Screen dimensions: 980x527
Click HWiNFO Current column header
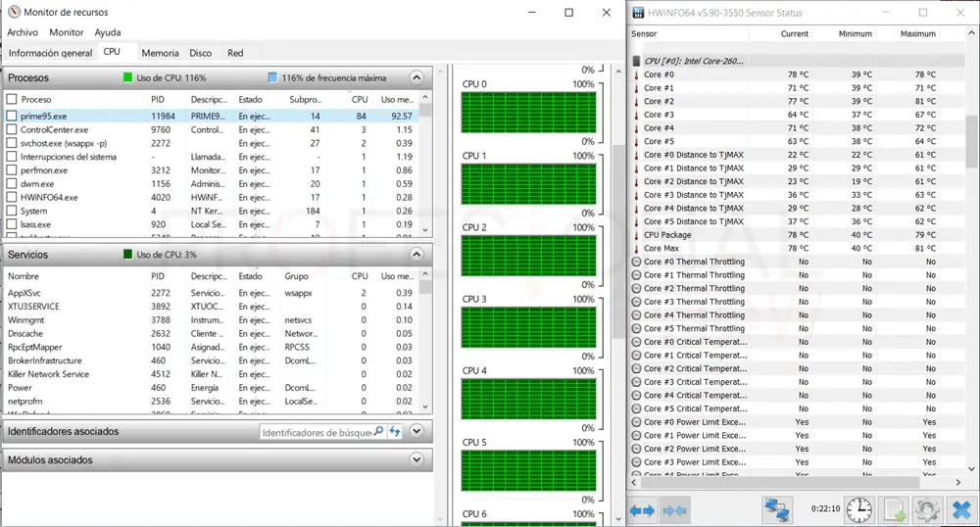[x=795, y=33]
